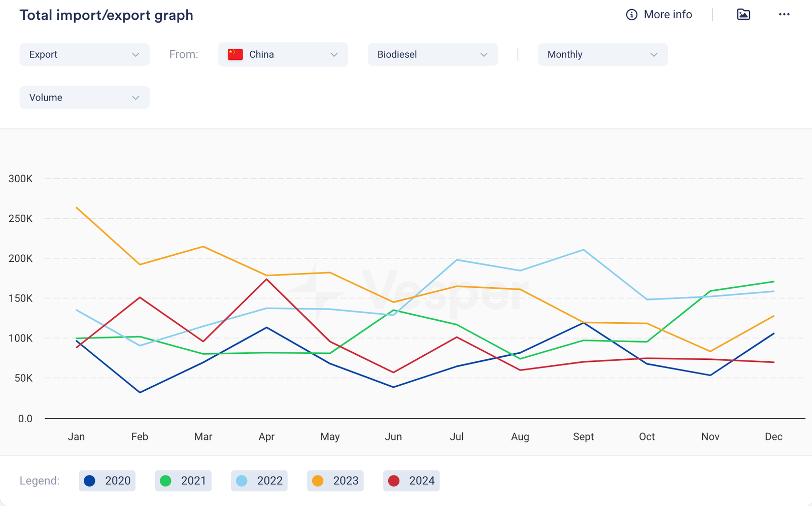This screenshot has height=506, width=812.
Task: Open the Volume metric dropdown
Action: (x=84, y=98)
